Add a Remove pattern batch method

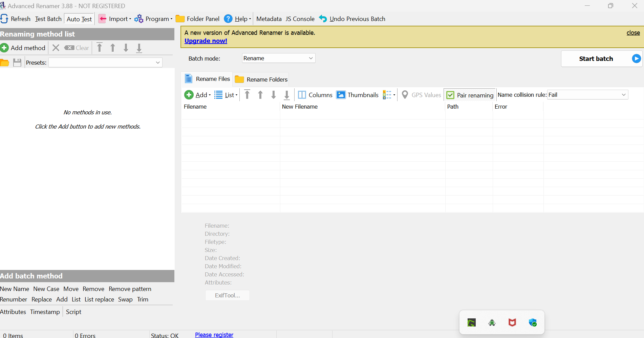pos(130,289)
